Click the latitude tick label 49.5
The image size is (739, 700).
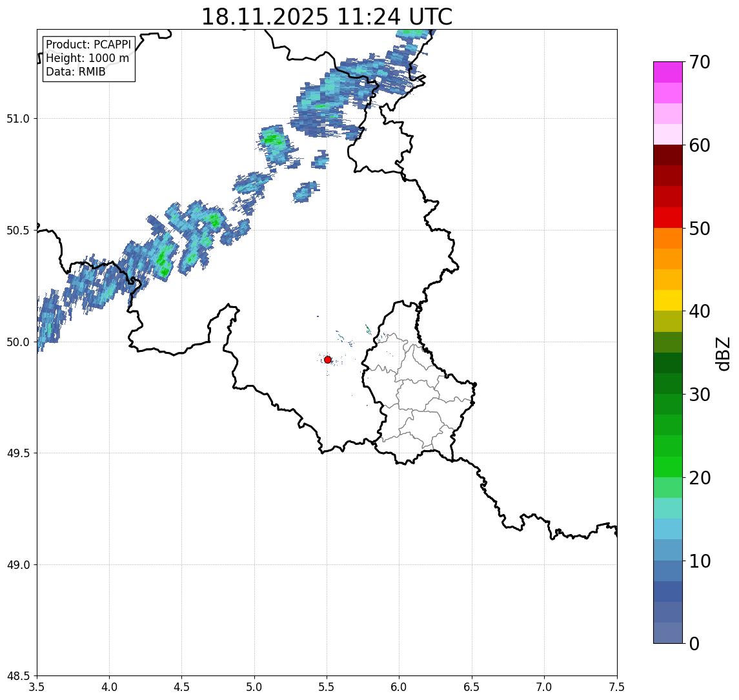tap(17, 453)
